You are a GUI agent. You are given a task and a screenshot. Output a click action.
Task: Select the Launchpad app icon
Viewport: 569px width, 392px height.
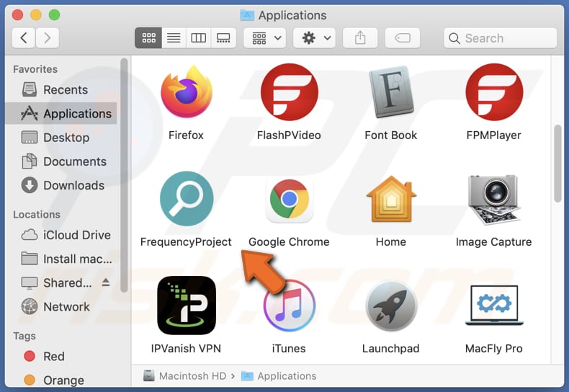pos(391,306)
